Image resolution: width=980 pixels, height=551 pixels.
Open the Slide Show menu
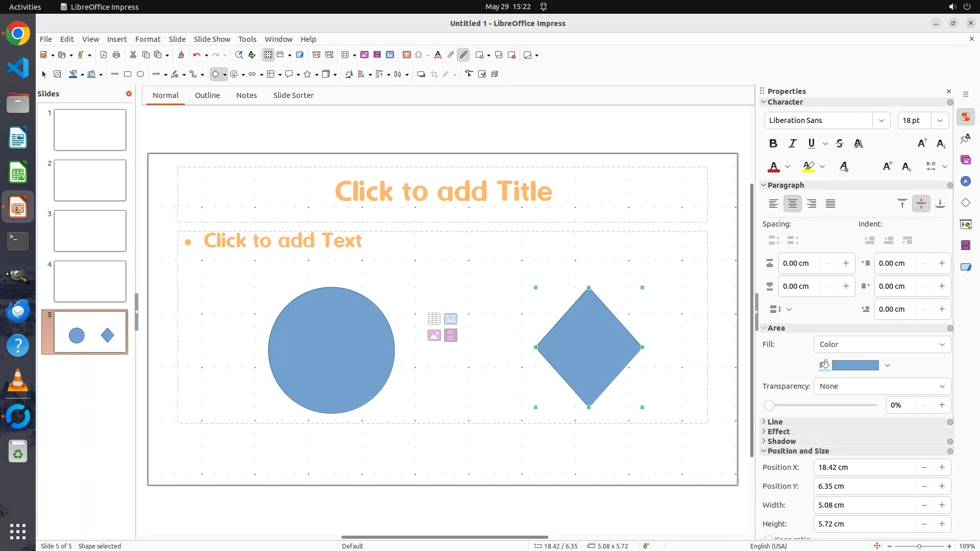[212, 39]
